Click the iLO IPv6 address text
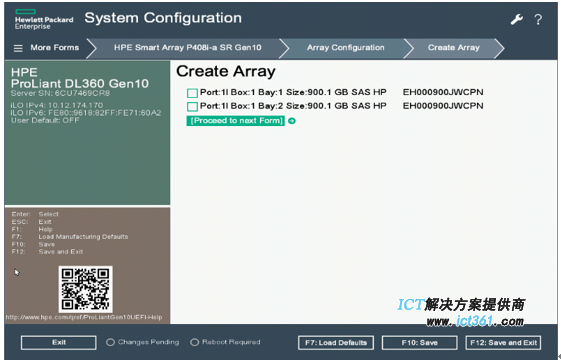This screenshot has height=362, width=561. (x=86, y=113)
